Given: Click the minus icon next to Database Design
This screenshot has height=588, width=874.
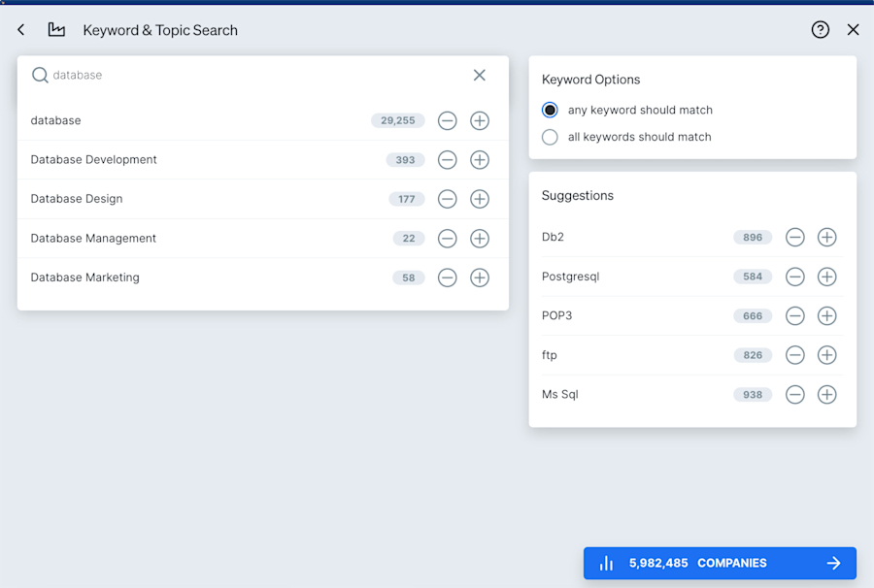Looking at the screenshot, I should (x=447, y=199).
